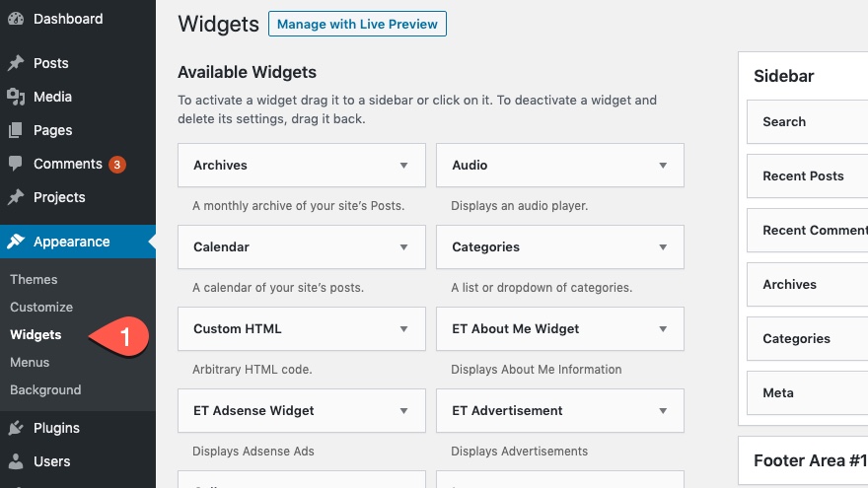This screenshot has width=868, height=488.
Task: Open Customize under Appearance
Action: [x=41, y=307]
